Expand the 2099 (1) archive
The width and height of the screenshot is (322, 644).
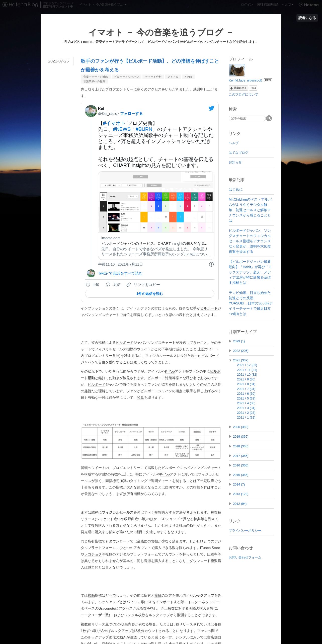click(230, 341)
